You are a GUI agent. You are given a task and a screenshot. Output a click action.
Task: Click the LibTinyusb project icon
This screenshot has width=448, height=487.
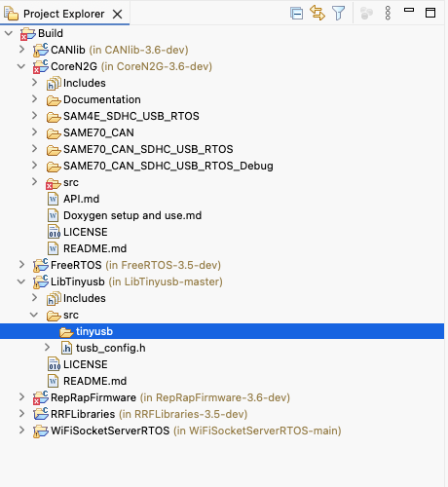pos(41,281)
